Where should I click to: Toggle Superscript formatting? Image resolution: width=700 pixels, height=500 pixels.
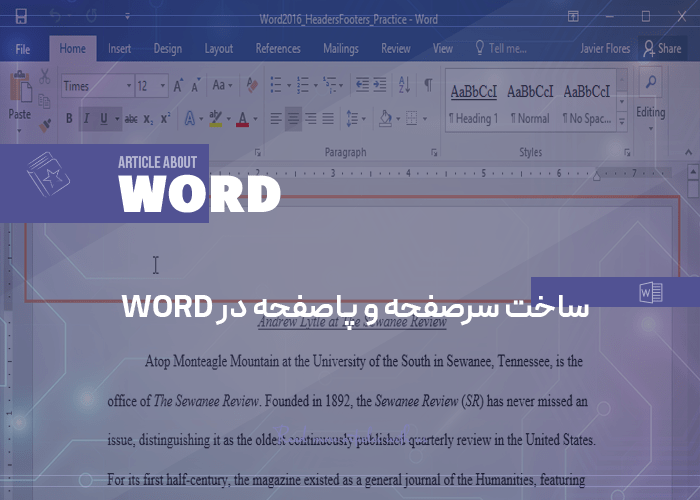pos(165,119)
